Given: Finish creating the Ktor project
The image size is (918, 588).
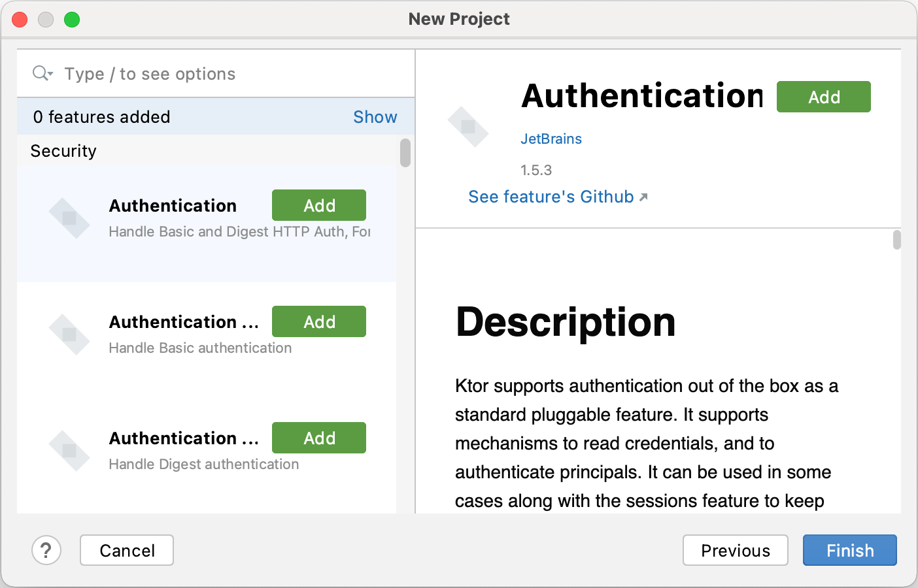Looking at the screenshot, I should 849,550.
